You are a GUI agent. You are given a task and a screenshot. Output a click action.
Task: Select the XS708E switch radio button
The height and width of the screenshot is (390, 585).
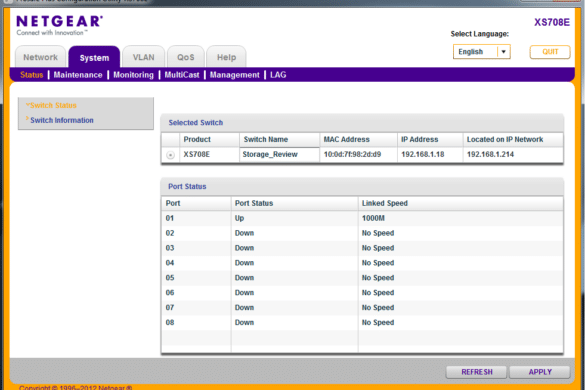coord(170,155)
